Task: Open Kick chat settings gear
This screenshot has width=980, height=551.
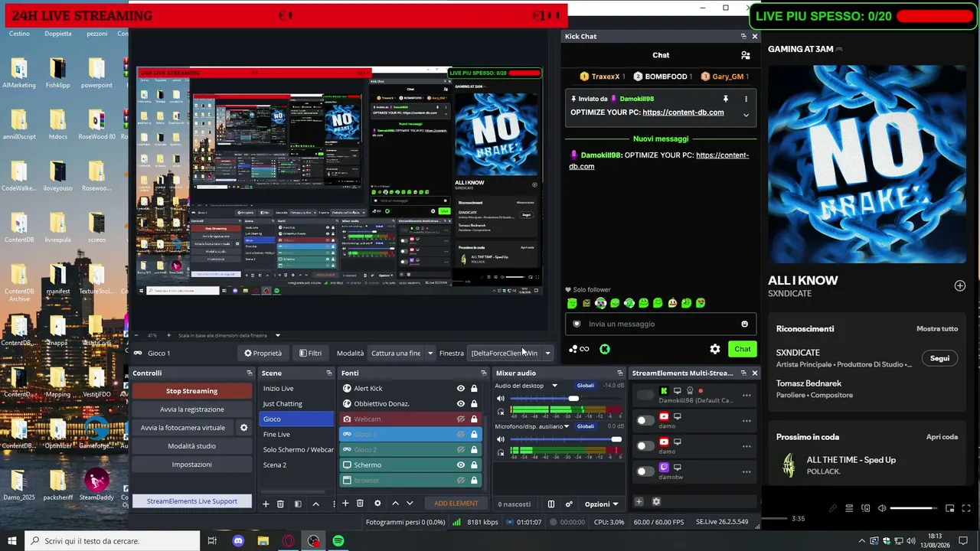Action: coord(715,349)
